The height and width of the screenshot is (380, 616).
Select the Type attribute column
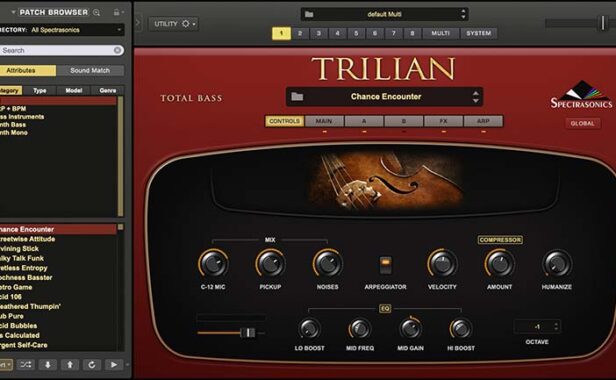(40, 90)
